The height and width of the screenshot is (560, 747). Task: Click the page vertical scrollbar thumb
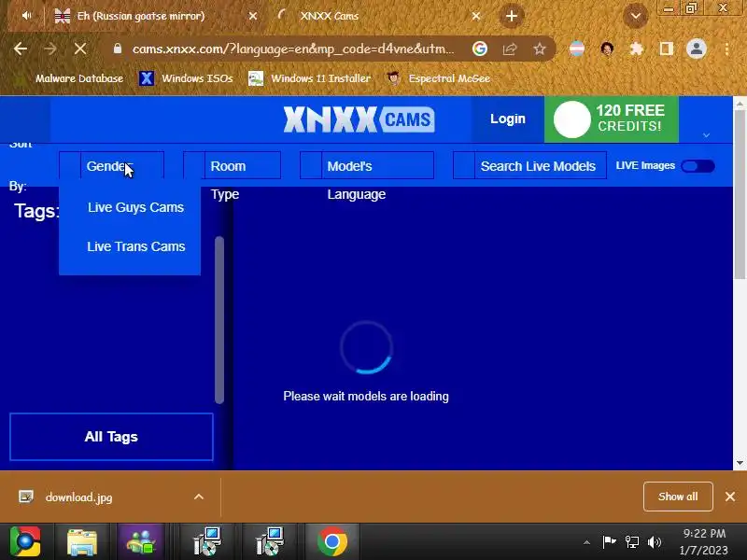[740, 194]
